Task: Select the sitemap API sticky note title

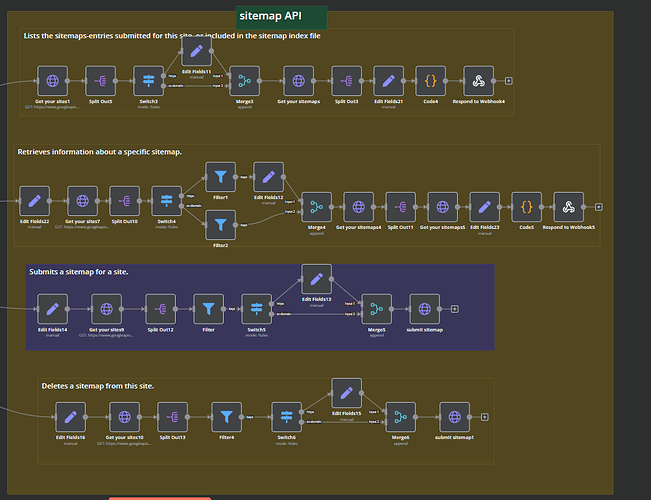Action: 270,16
